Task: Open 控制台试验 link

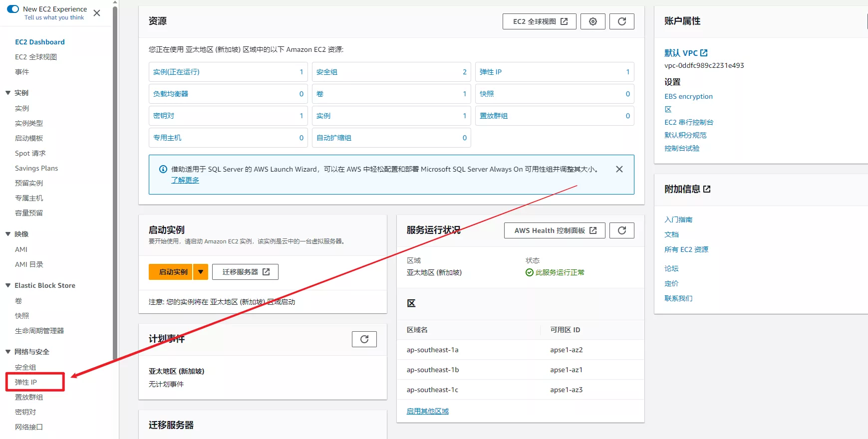Action: point(682,148)
